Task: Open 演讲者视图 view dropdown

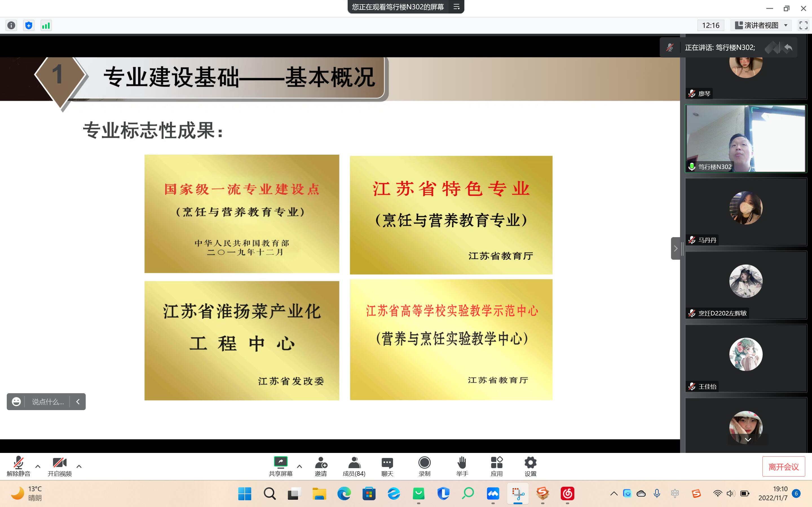Action: pyautogui.click(x=761, y=25)
